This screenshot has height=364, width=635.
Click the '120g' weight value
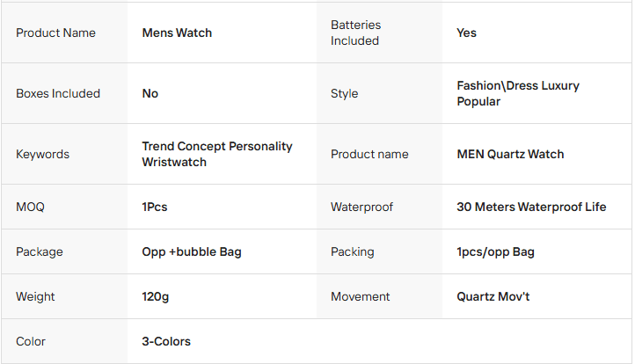point(155,296)
